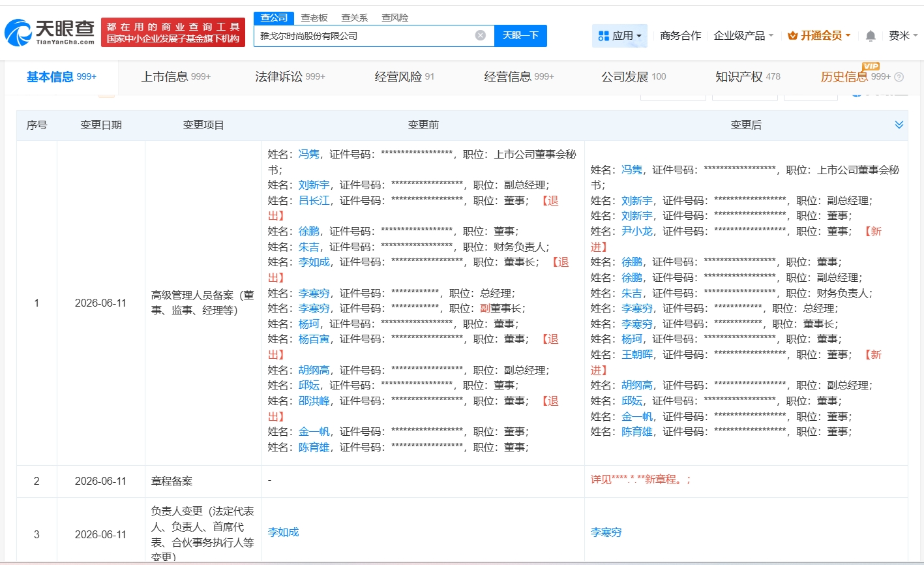This screenshot has width=924, height=565.
Task: Click the 变更前 column header
Action: [x=423, y=125]
